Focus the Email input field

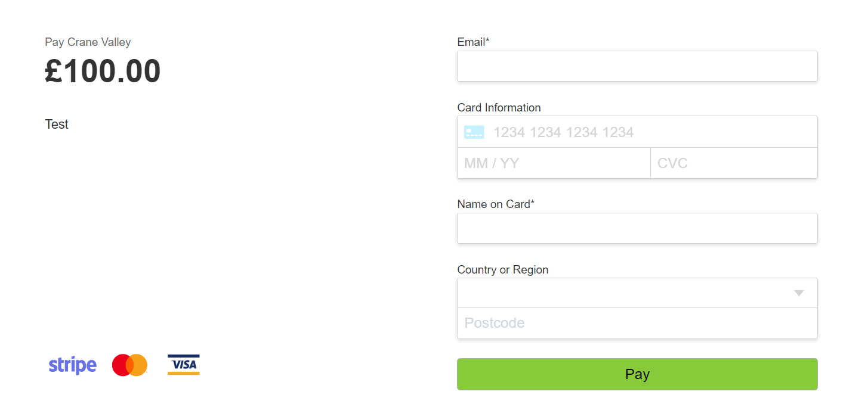click(x=637, y=66)
